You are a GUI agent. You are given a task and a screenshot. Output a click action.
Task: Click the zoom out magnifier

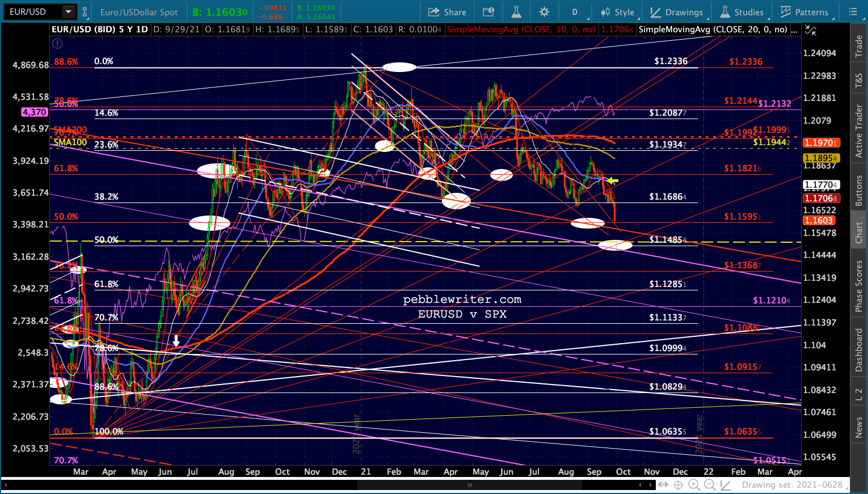click(x=710, y=485)
